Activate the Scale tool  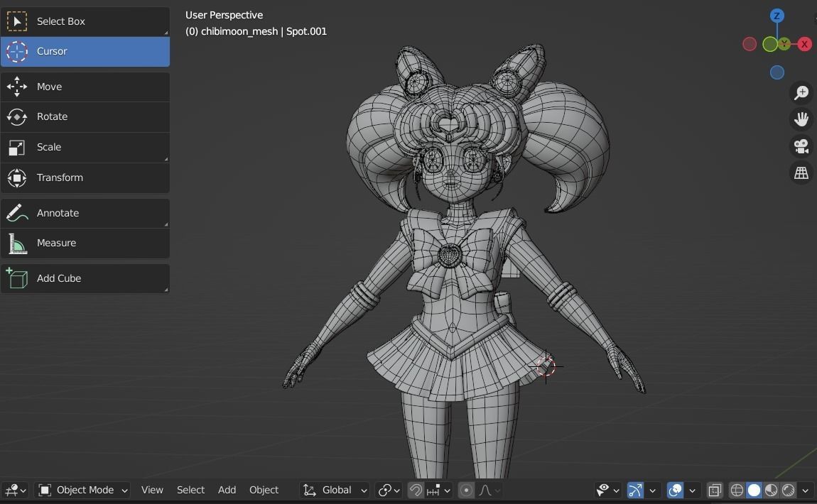(85, 148)
